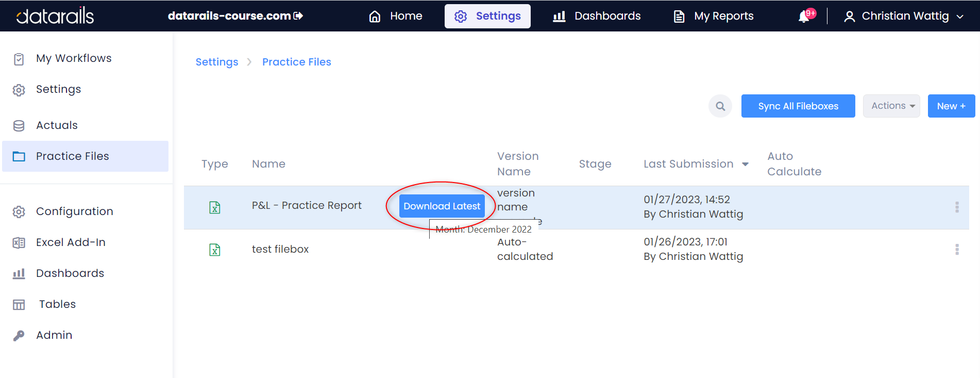Open the Settings top navigation tab
Viewport: 980px width, 378px height.
[487, 16]
